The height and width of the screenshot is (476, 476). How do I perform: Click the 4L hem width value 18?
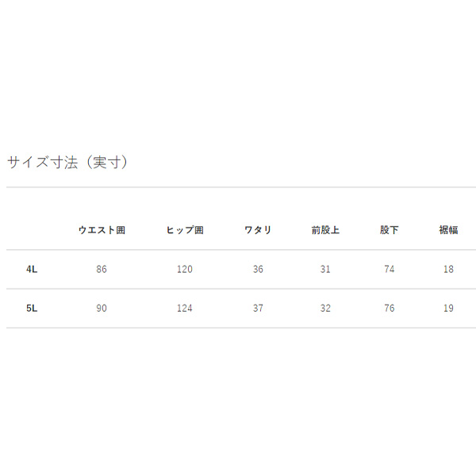(448, 270)
